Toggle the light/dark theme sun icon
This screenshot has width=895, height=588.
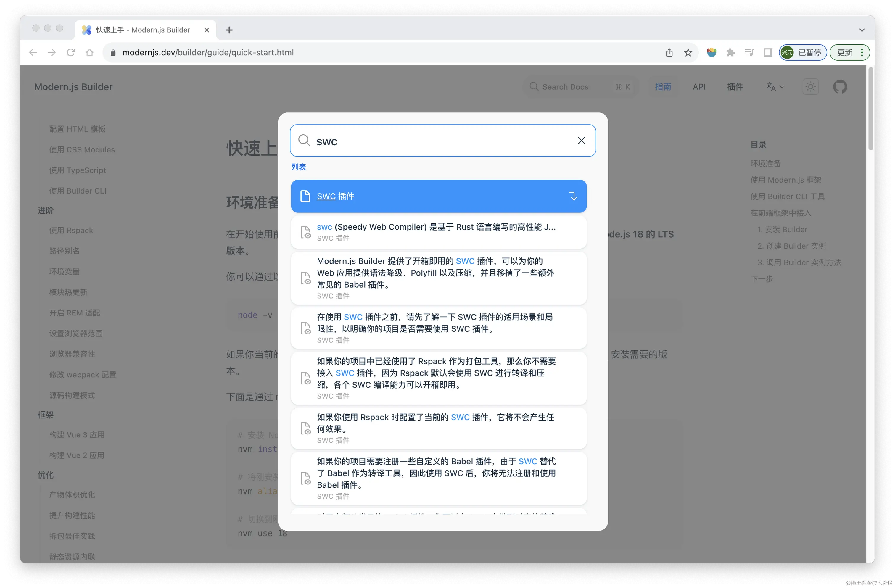810,87
